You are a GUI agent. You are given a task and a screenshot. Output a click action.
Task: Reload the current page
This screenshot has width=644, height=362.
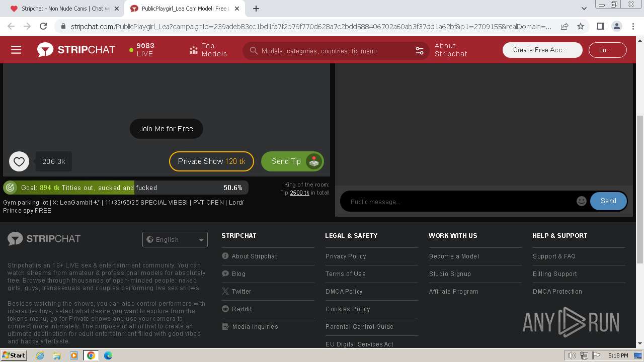click(x=43, y=26)
